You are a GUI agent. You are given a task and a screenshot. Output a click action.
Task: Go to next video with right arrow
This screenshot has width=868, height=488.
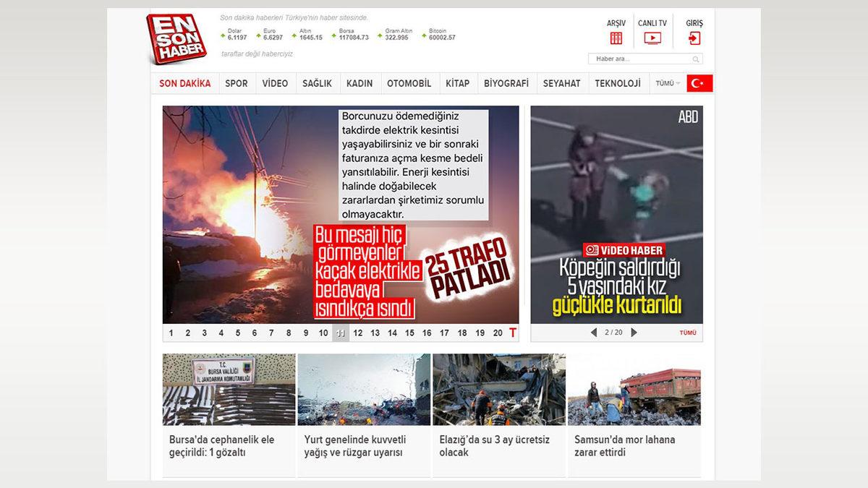point(634,333)
